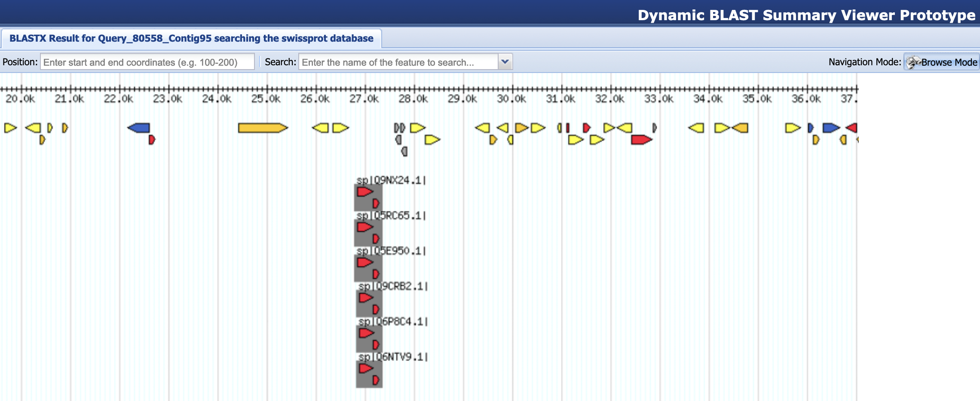Viewport: 980px width, 401px height.
Task: Click the sp|Q5RC65.1| hit label
Action: tap(391, 215)
